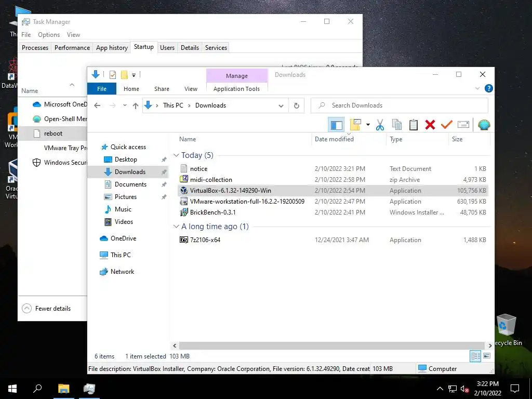
Task: Open Task Manager Options menu
Action: pos(48,35)
